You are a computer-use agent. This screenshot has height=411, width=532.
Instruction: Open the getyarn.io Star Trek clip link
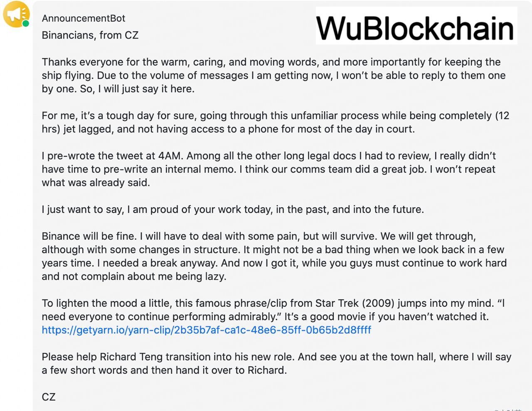click(x=206, y=330)
